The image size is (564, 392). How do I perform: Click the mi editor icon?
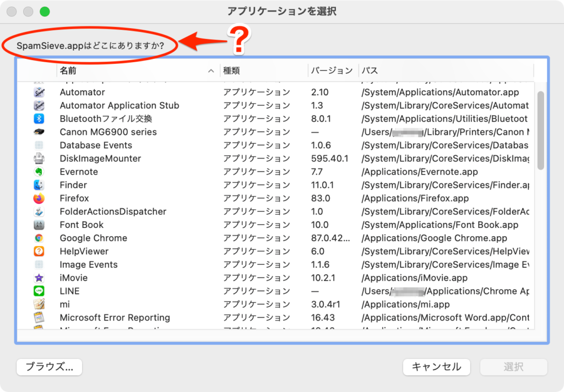(x=39, y=304)
